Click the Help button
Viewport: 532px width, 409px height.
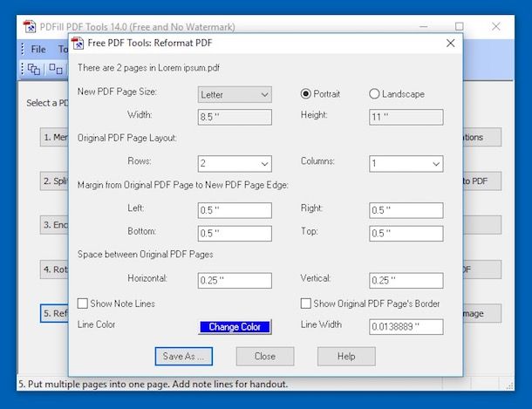(x=346, y=356)
